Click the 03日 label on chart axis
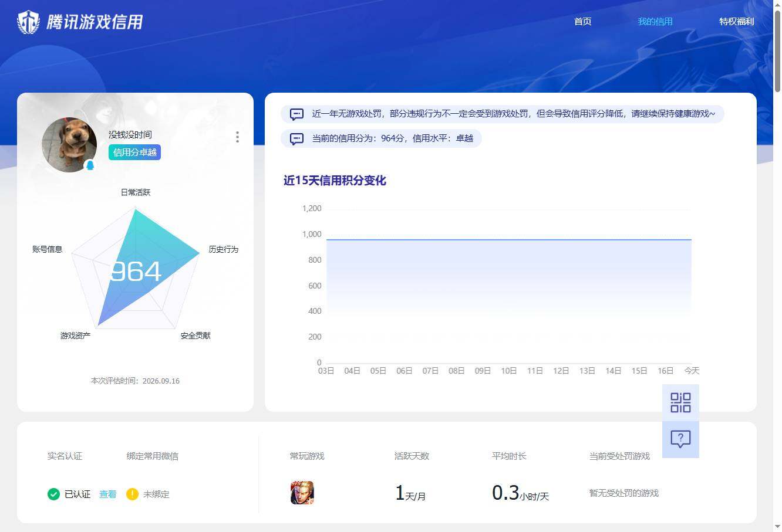The width and height of the screenshot is (782, 532). (326, 371)
